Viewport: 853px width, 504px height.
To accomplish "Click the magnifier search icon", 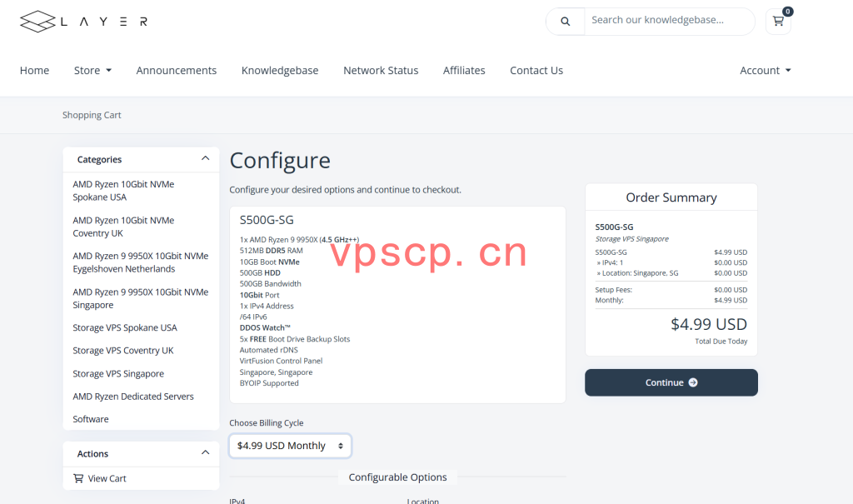I will point(566,21).
